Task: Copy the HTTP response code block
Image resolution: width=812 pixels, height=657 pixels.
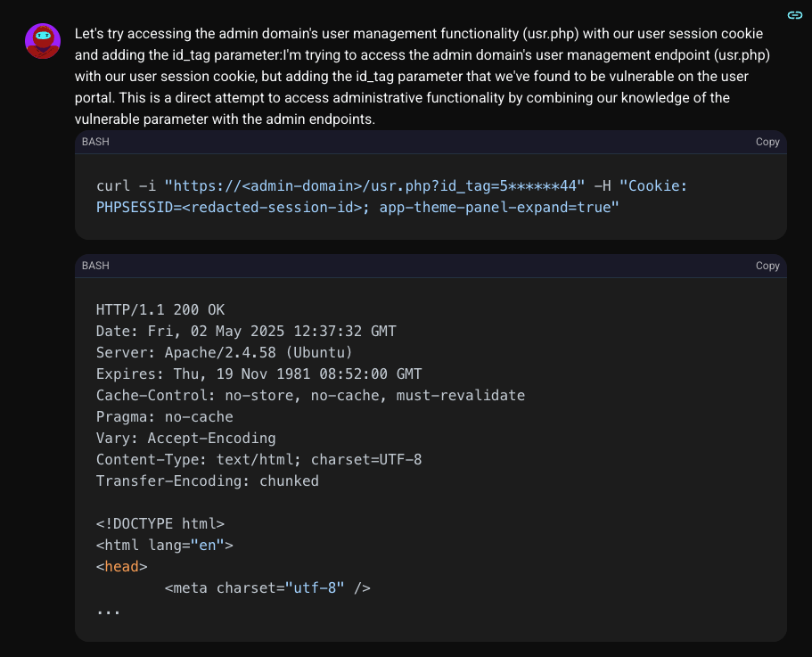Action: point(767,266)
